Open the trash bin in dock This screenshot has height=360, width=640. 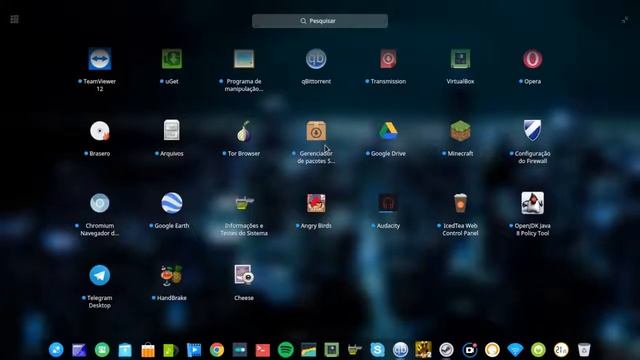(584, 350)
